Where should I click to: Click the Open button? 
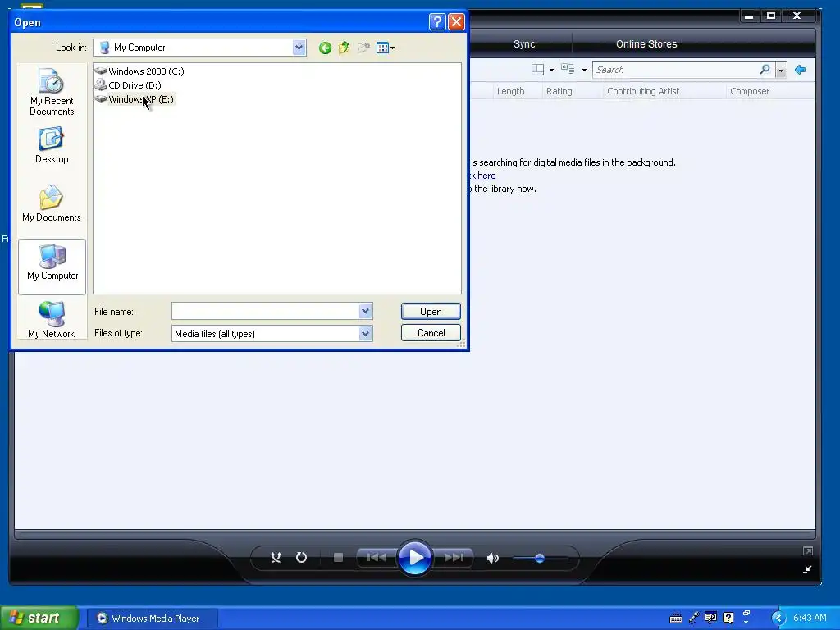[x=431, y=312]
